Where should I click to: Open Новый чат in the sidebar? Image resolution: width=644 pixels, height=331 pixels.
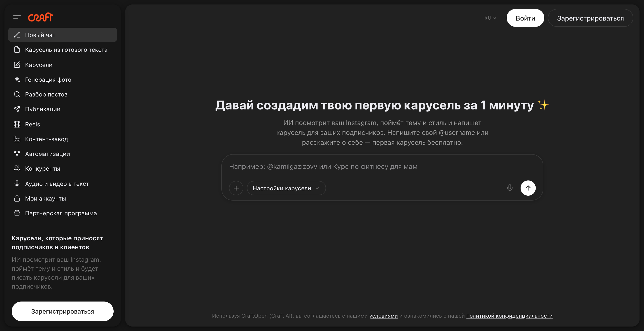pos(63,35)
